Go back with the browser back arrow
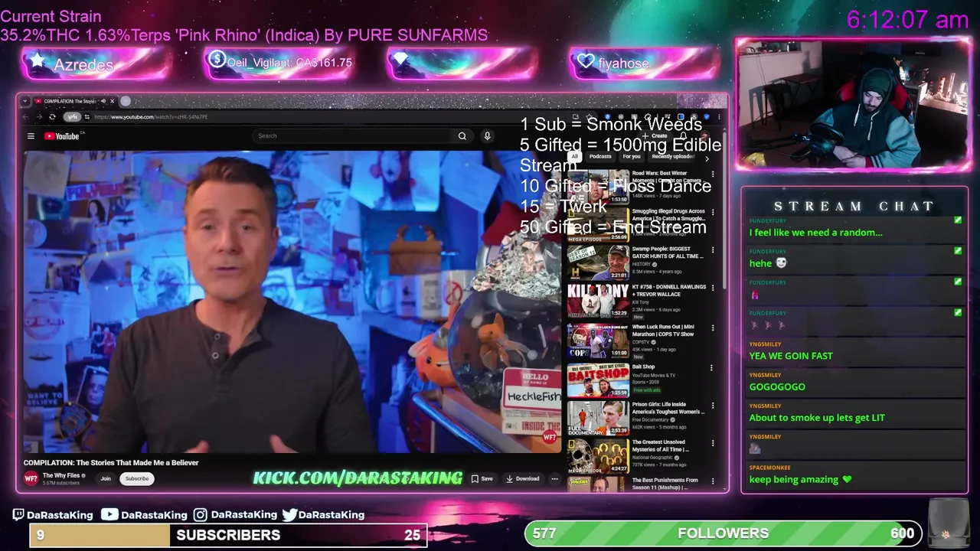This screenshot has height=551, width=980. 25,117
